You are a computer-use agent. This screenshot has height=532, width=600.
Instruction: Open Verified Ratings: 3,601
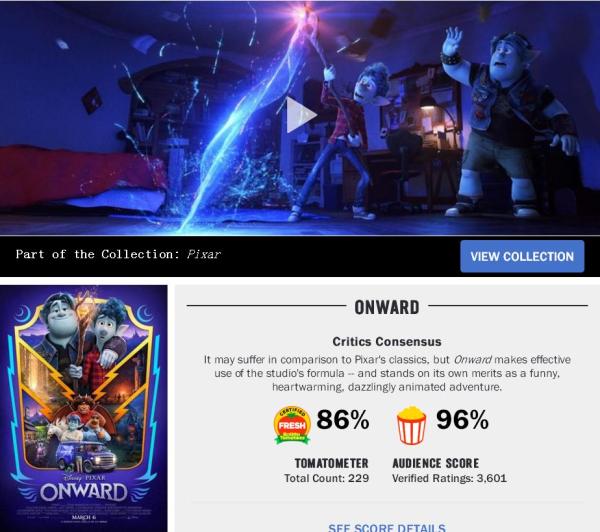click(449, 478)
